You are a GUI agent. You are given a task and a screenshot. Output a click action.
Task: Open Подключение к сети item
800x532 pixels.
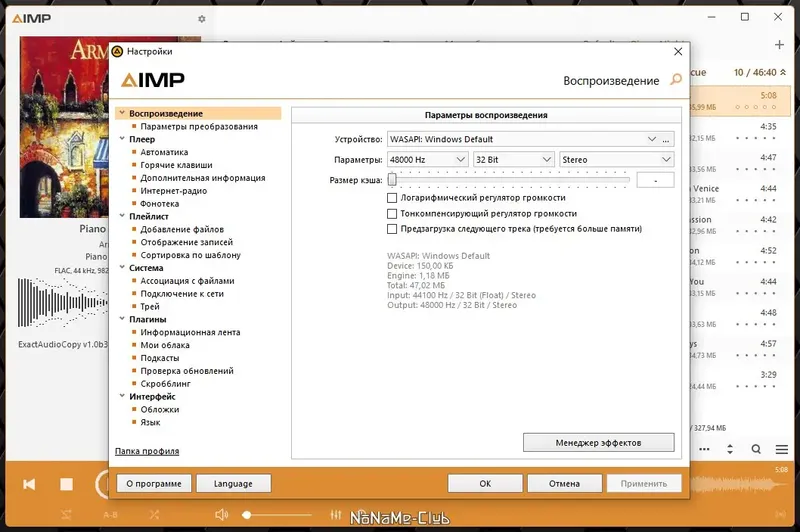tap(182, 294)
